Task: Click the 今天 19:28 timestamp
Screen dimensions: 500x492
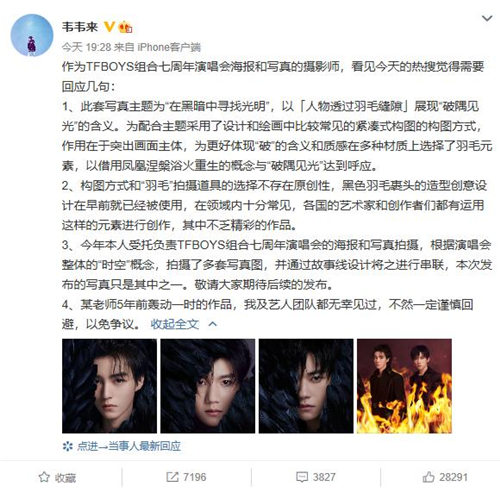Action: [x=86, y=47]
